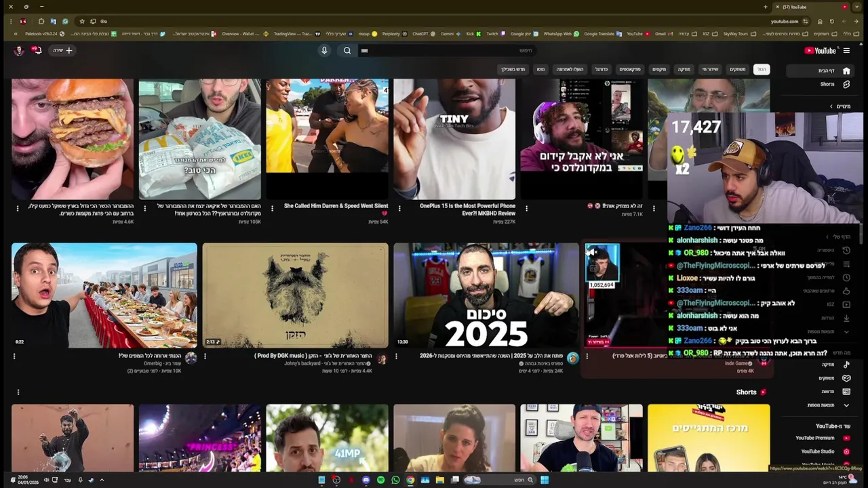Open new browser tab with plus

766,7
